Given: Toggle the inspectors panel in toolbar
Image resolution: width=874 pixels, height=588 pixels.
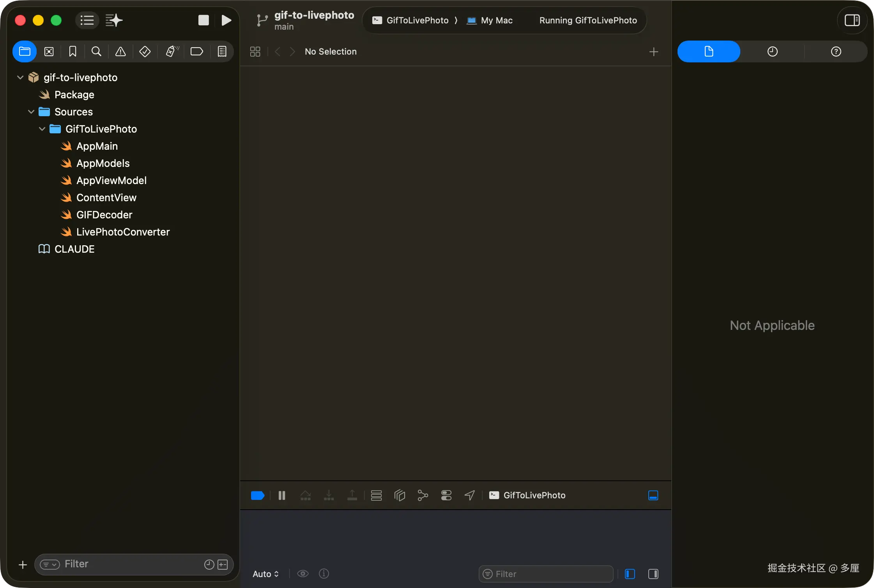Looking at the screenshot, I should [x=852, y=20].
